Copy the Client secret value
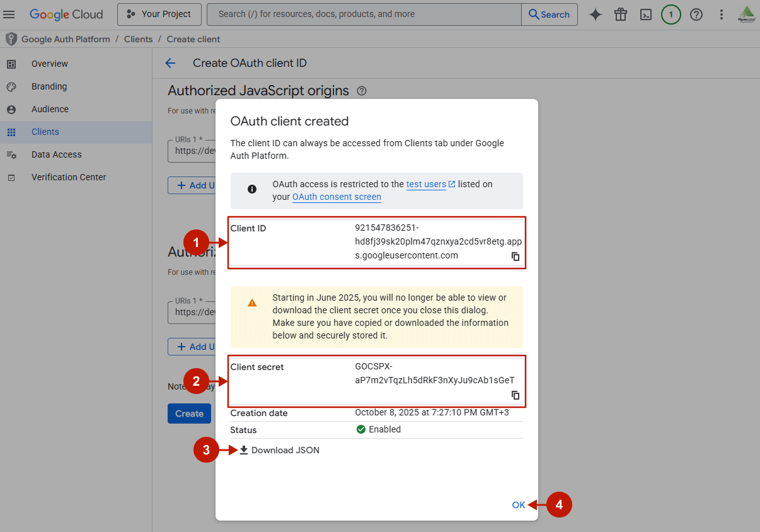This screenshot has height=532, width=760. [515, 395]
